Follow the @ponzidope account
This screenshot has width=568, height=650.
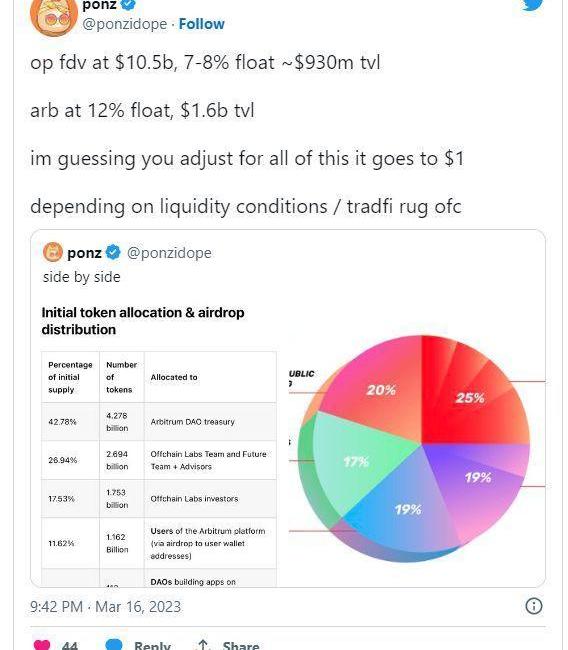coord(201,24)
